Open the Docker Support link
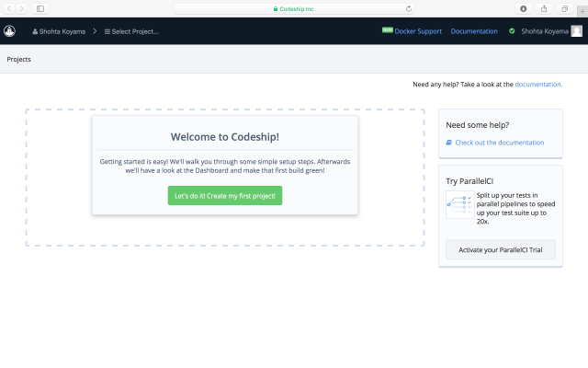The height and width of the screenshot is (368, 588). coord(418,31)
